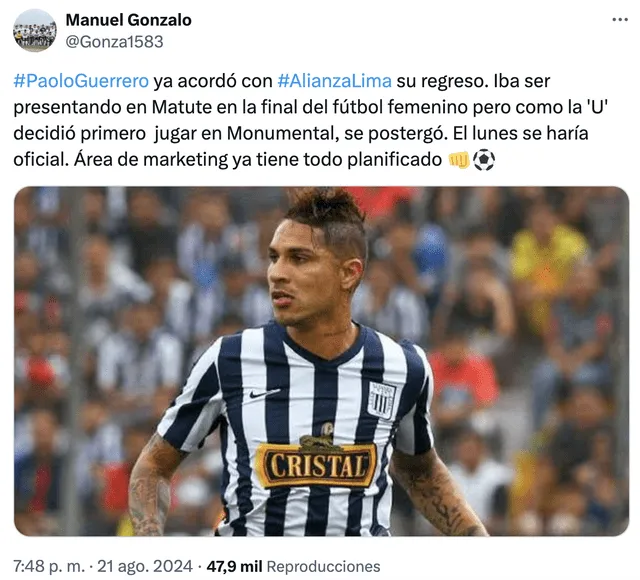
Task: Visit the Manuel Gonzalo display name link
Action: 129,20
